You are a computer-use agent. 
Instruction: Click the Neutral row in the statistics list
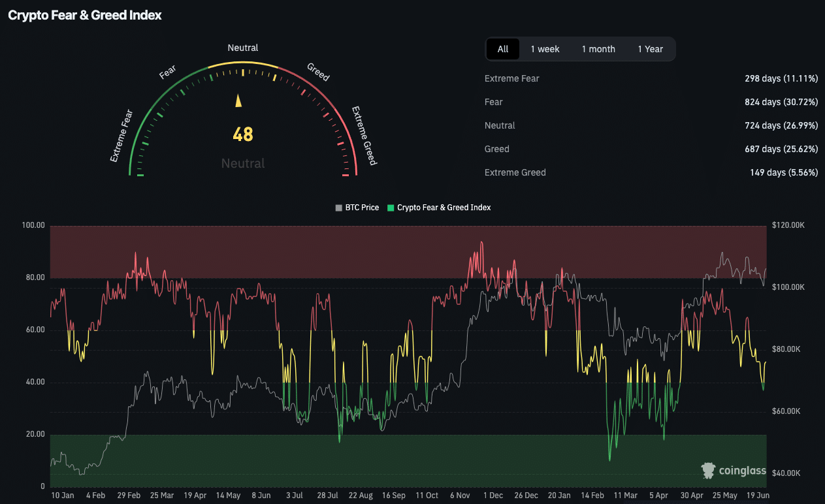pyautogui.click(x=651, y=125)
